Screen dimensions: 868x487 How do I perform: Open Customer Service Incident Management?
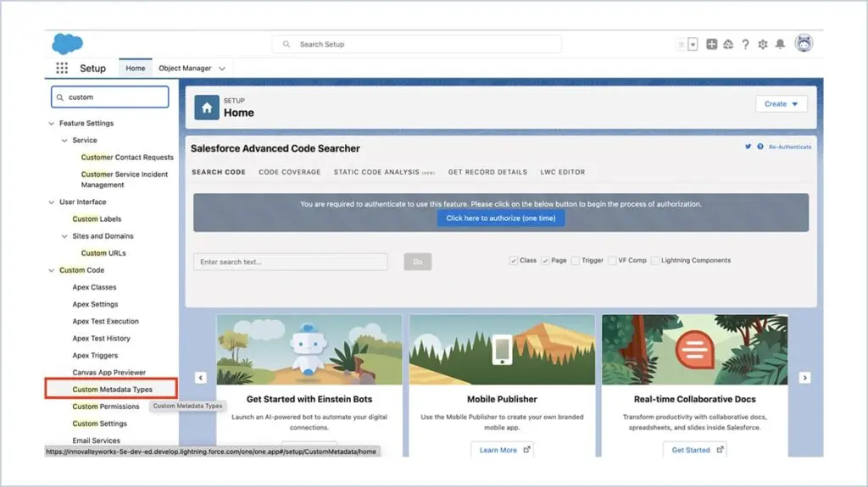[x=125, y=180]
